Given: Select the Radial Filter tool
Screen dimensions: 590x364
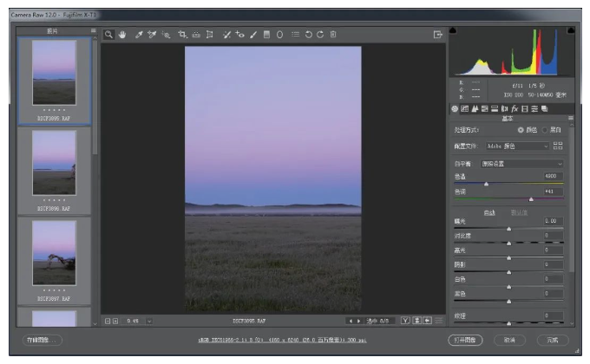Looking at the screenshot, I should tap(279, 35).
